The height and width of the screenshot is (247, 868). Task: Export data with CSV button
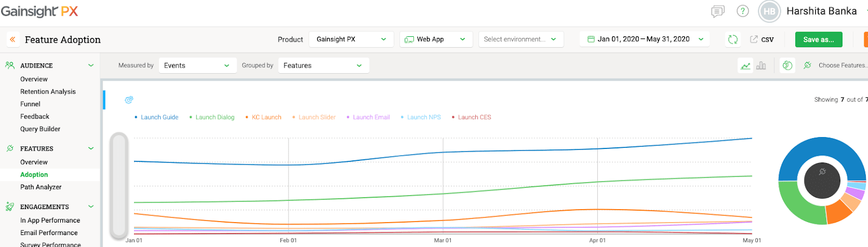(x=762, y=40)
